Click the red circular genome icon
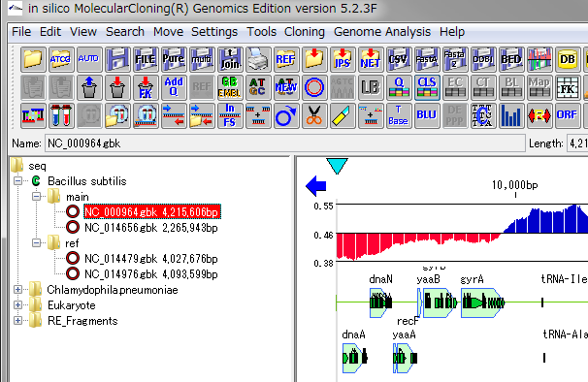 pyautogui.click(x=314, y=87)
